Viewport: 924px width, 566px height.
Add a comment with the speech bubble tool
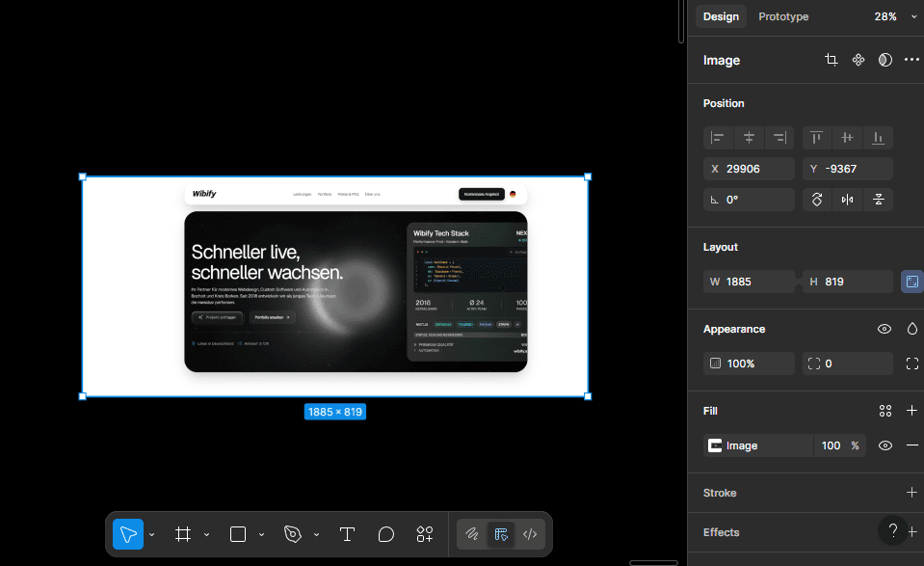(385, 533)
